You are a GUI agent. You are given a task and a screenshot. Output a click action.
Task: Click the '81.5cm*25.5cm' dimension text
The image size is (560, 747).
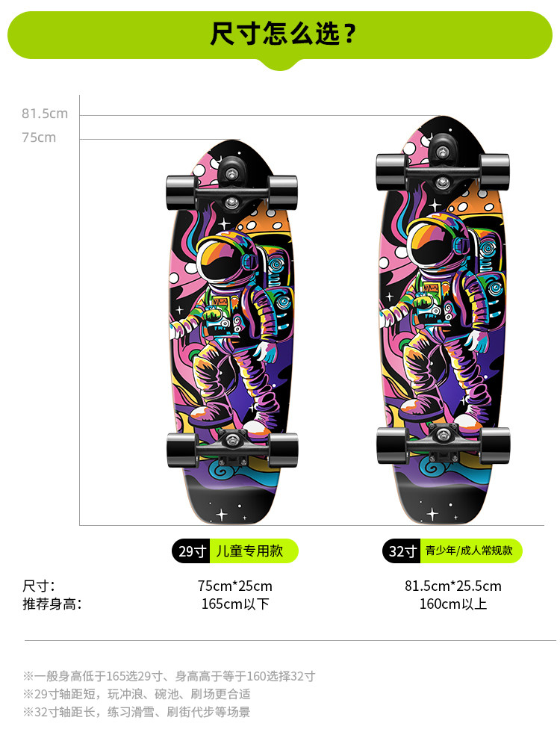coord(453,586)
